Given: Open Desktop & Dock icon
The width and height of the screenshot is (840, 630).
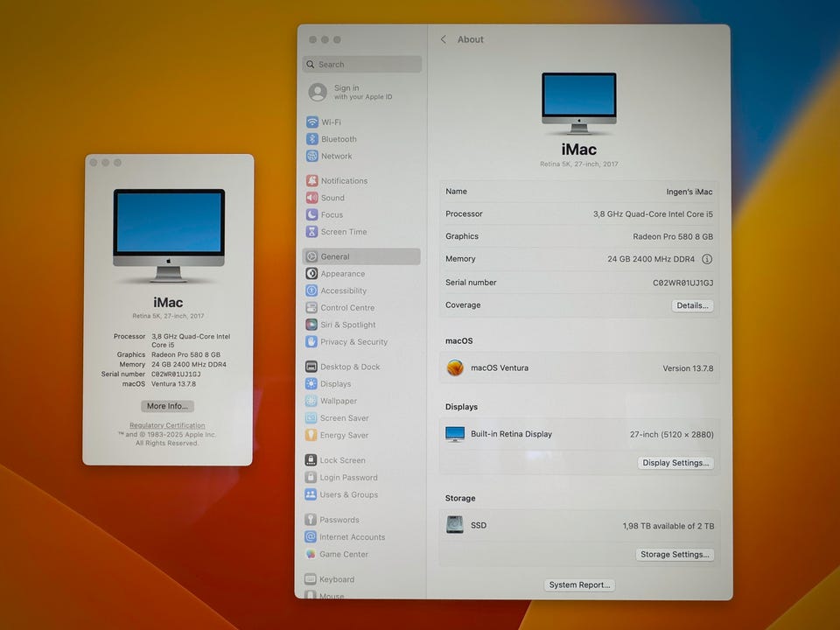Looking at the screenshot, I should coord(311,367).
